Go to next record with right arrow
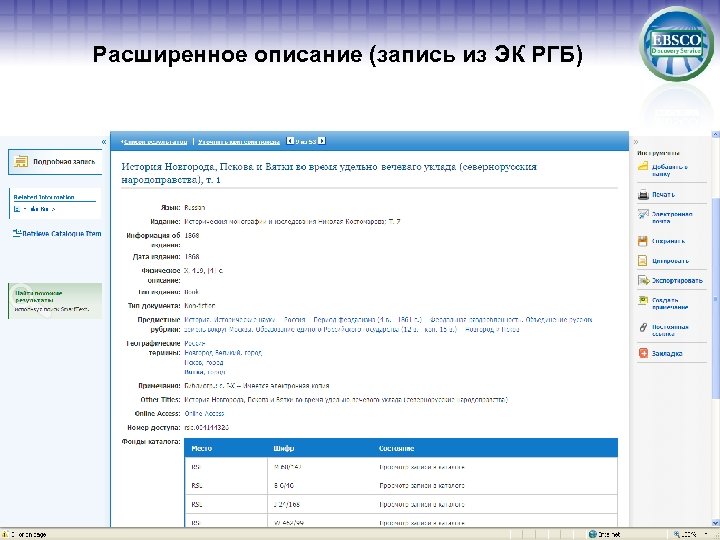Screen dimensions: 720x540 322,141
